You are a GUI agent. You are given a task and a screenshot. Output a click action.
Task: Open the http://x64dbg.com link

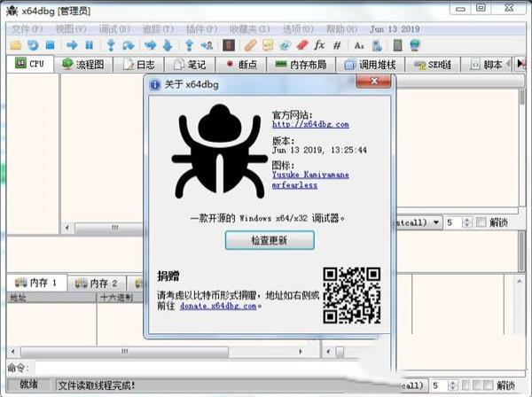coord(310,124)
